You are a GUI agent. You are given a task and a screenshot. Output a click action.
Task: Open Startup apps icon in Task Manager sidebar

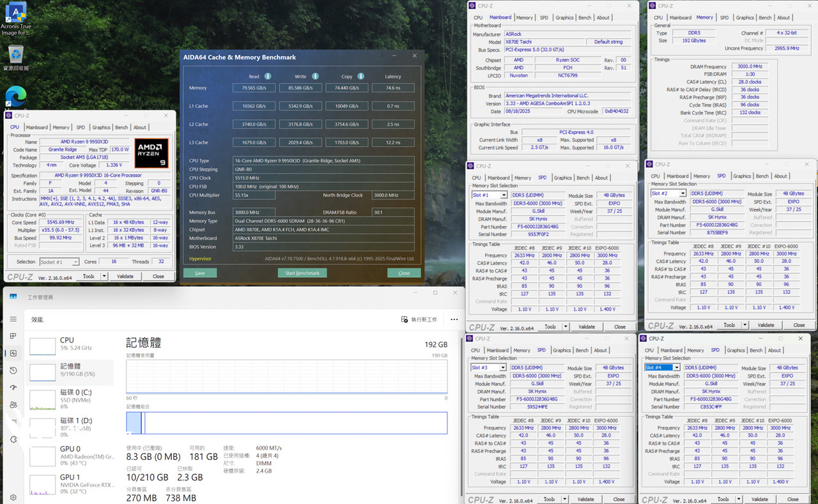click(x=13, y=388)
